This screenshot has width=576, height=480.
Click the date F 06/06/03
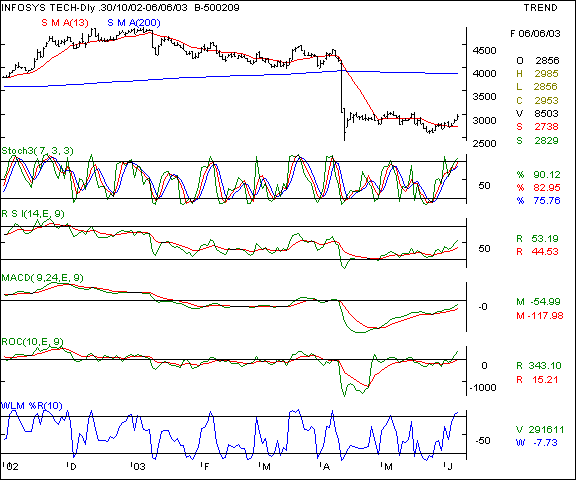[535, 34]
